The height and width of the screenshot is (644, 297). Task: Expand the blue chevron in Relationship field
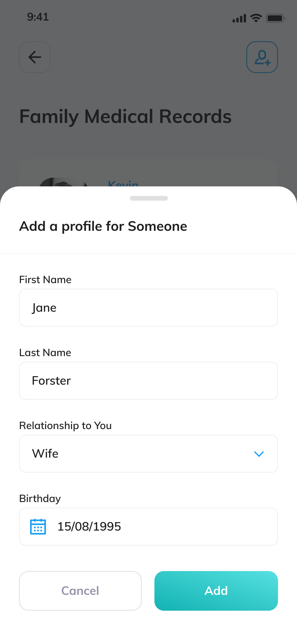[259, 454]
